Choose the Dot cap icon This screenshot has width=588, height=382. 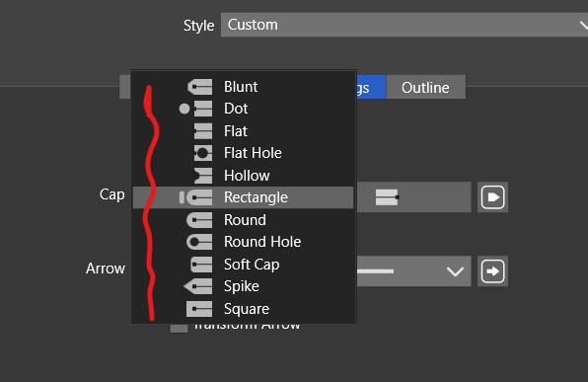[195, 109]
